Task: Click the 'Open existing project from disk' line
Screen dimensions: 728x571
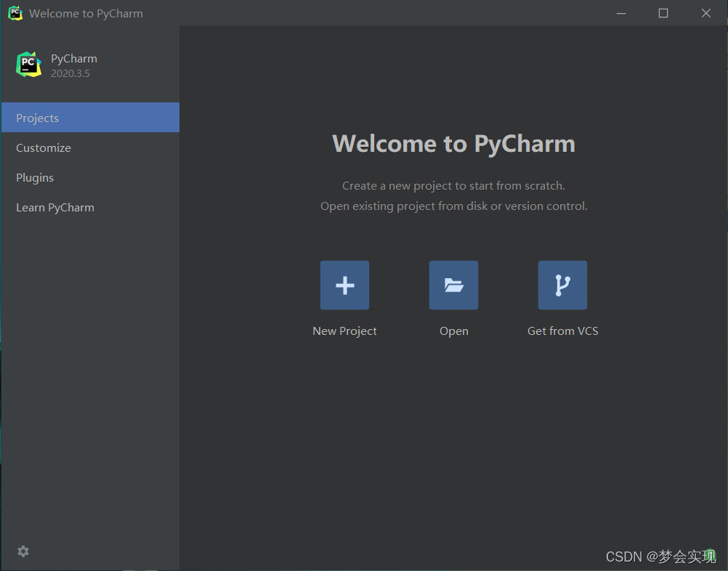Action: click(x=453, y=206)
